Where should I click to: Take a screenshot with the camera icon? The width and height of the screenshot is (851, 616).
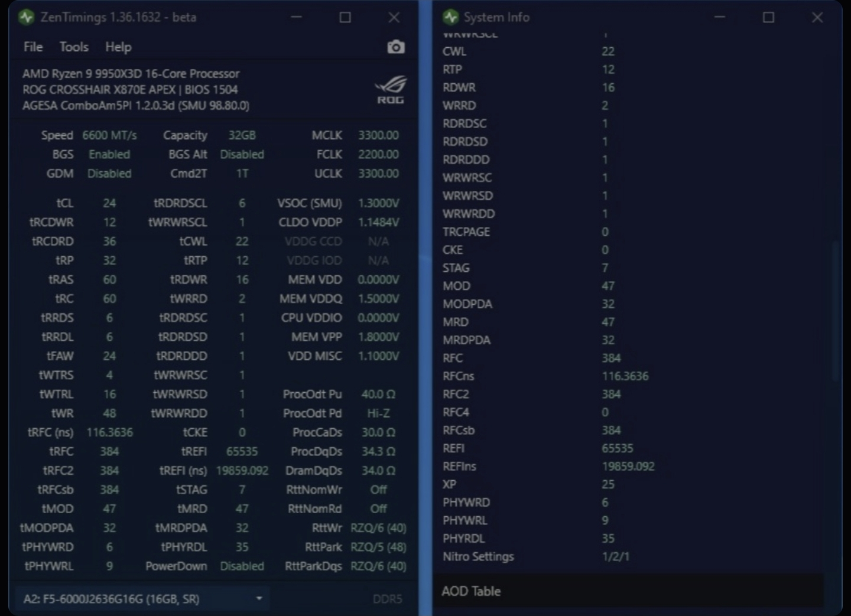[x=395, y=47]
